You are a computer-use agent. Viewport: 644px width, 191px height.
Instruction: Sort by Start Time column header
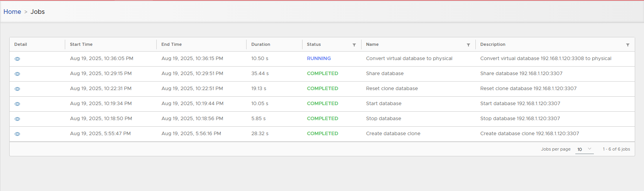click(x=81, y=44)
